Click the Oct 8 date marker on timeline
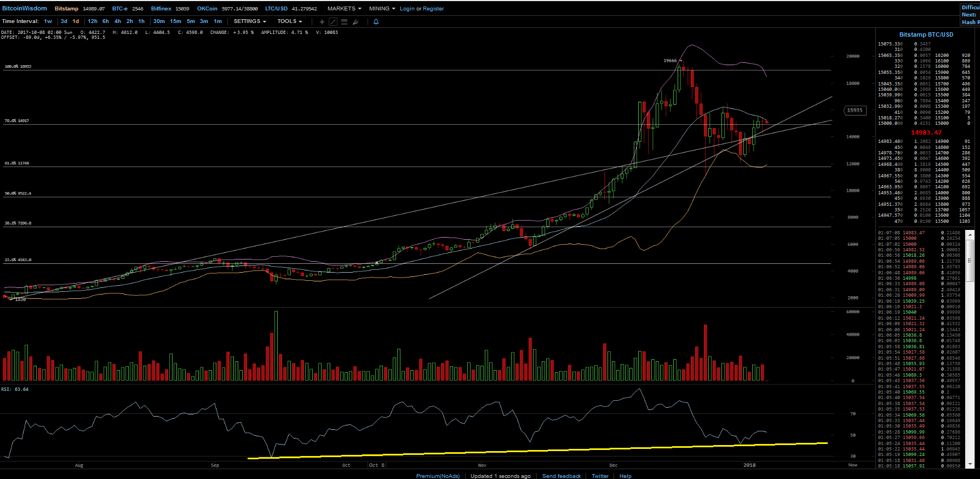Viewport: 980px width, 479px height. 376,465
